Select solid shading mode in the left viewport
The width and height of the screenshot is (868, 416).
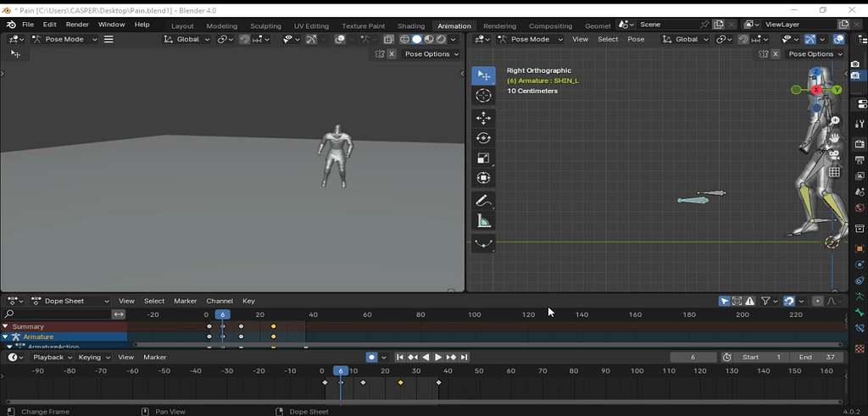point(417,39)
